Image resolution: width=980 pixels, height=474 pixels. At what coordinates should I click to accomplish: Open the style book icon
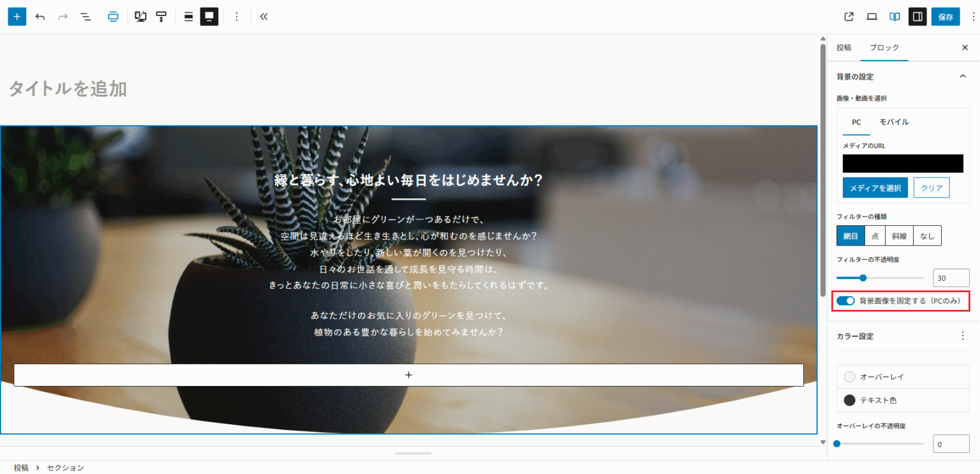tap(894, 16)
